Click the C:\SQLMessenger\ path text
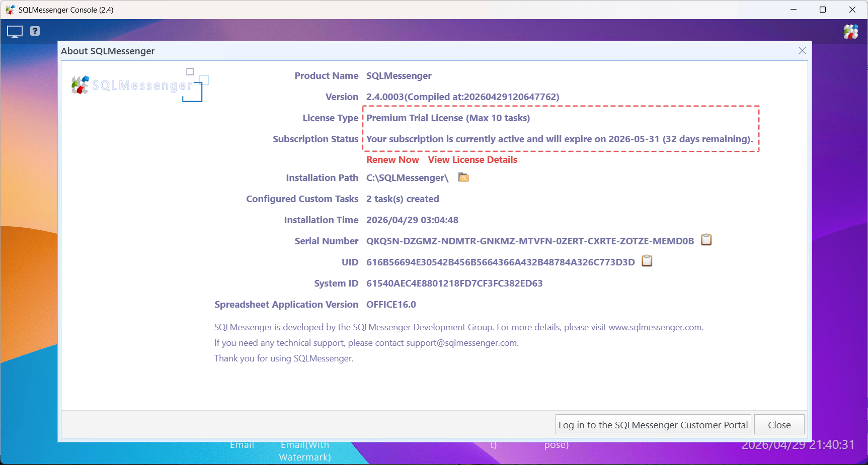The width and height of the screenshot is (868, 465). [x=407, y=177]
